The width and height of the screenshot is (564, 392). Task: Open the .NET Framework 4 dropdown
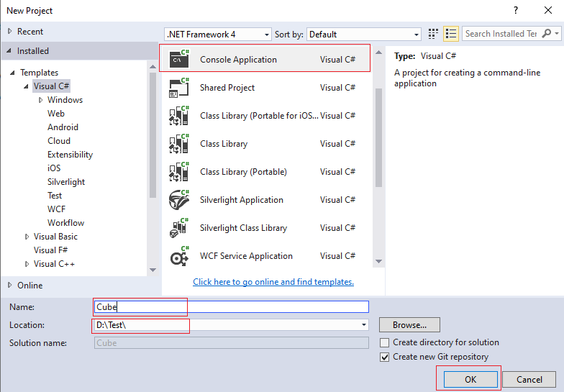click(x=218, y=35)
